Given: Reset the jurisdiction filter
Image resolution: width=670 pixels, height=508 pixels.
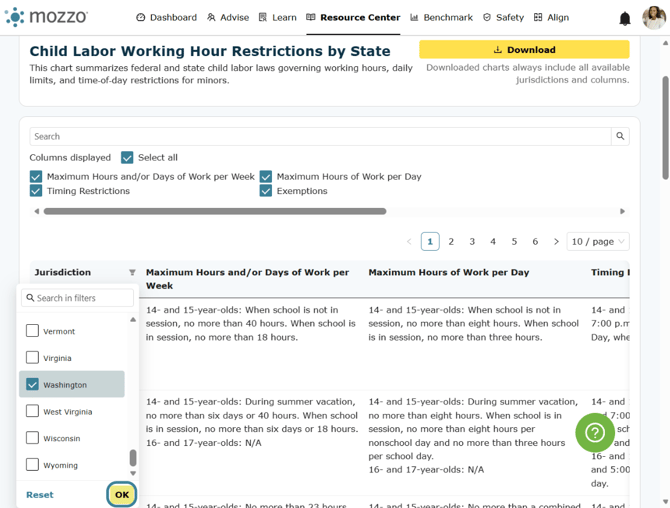Looking at the screenshot, I should click(40, 495).
